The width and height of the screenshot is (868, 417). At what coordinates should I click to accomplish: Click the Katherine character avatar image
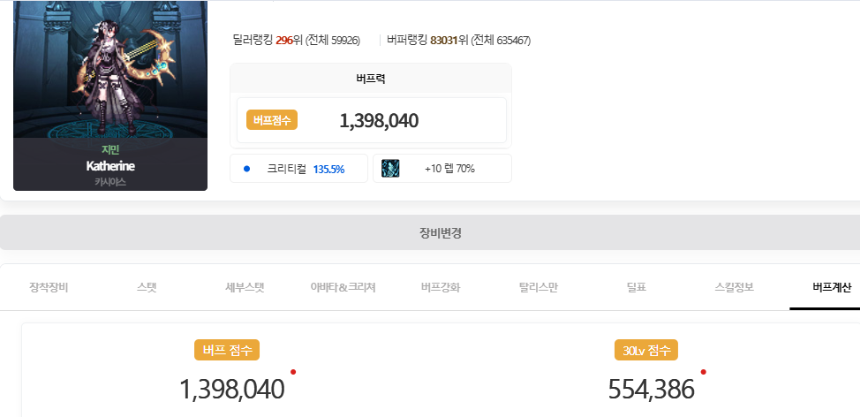tap(110, 71)
